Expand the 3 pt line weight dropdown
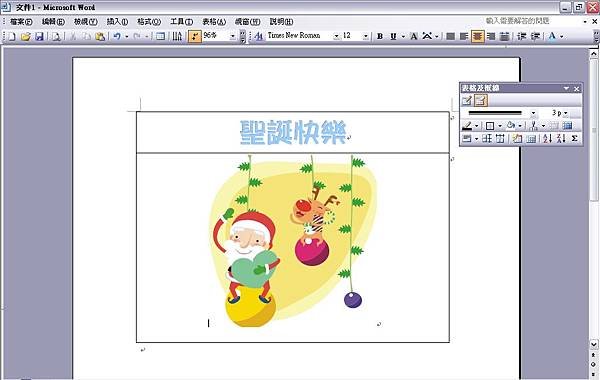This screenshot has width=600, height=380. click(566, 113)
